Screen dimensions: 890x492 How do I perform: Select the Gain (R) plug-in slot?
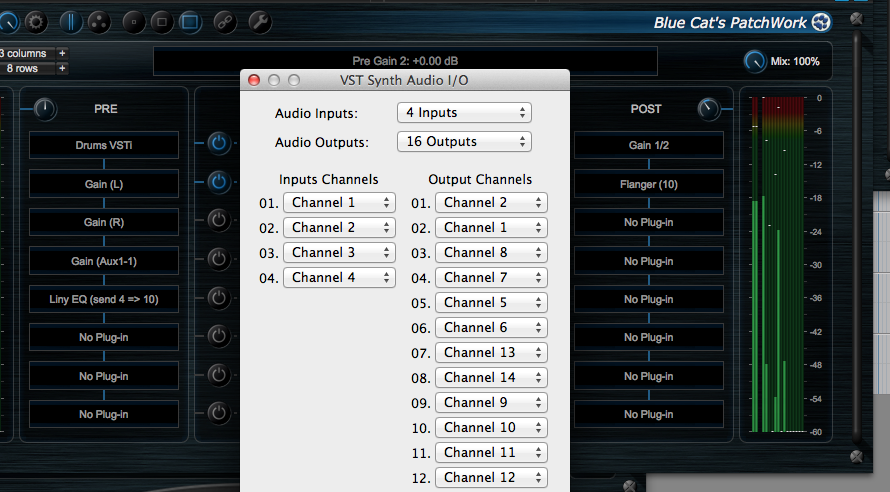(x=104, y=222)
